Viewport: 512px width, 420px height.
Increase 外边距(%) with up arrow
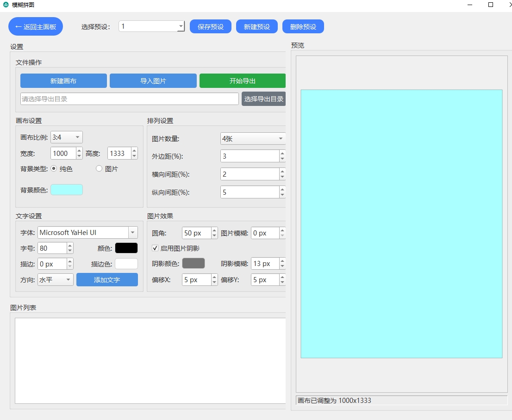(282, 153)
